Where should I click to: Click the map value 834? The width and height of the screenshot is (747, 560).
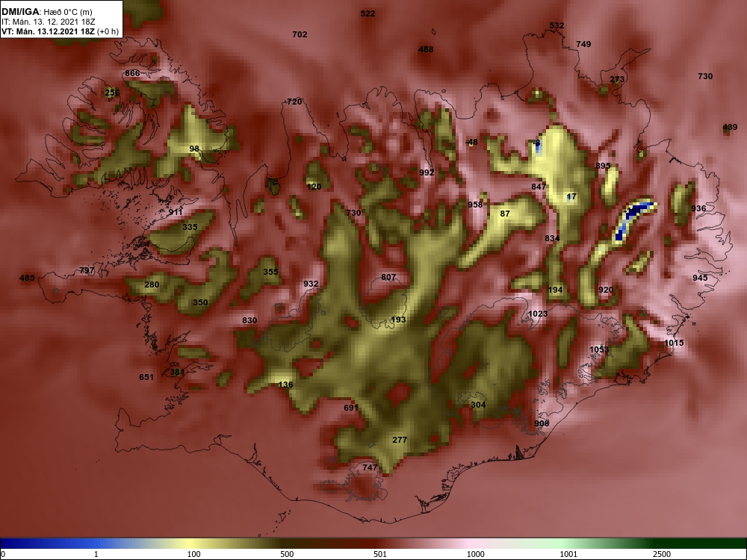[552, 239]
